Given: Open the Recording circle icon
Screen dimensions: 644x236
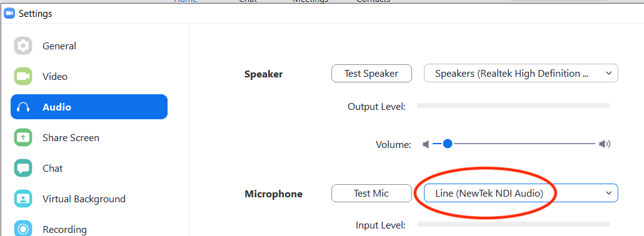Looking at the screenshot, I should tap(23, 229).
